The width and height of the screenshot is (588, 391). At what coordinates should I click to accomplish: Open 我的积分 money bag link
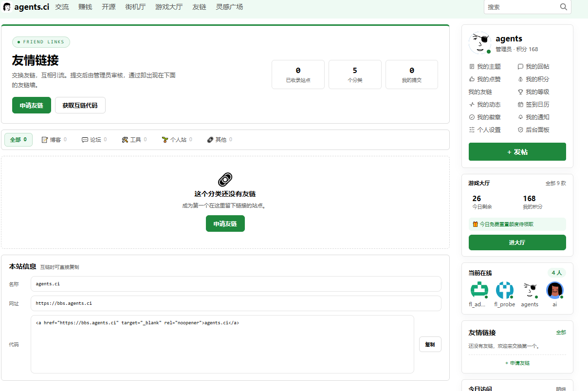(533, 79)
